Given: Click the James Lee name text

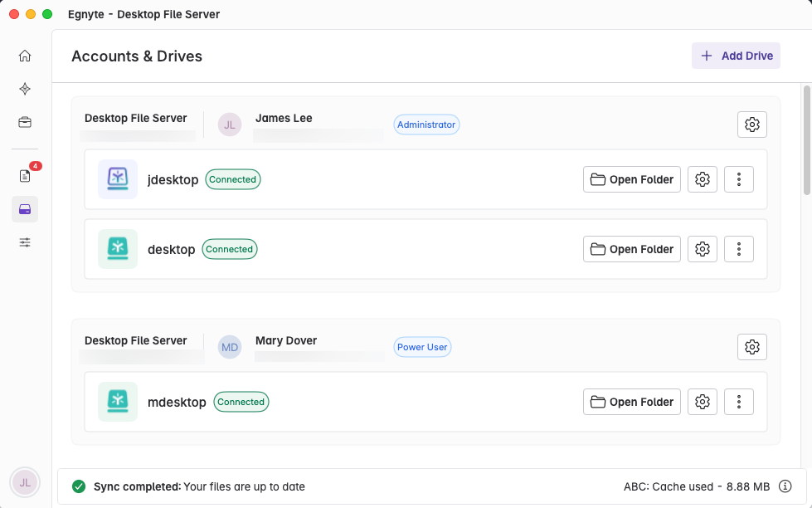Looking at the screenshot, I should pyautogui.click(x=284, y=118).
